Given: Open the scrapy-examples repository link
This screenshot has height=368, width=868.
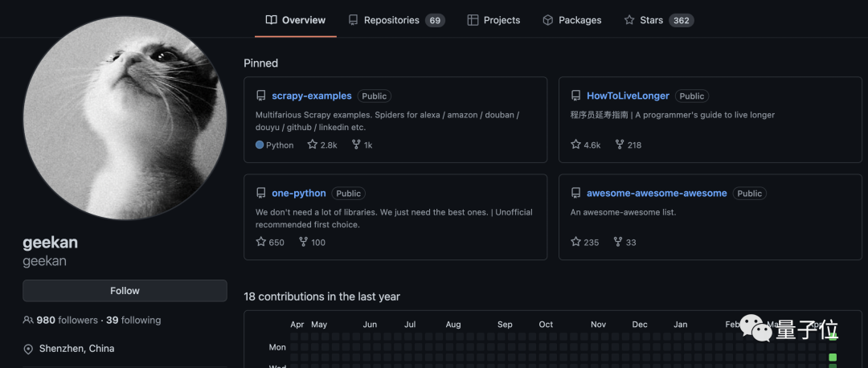Looking at the screenshot, I should click(x=312, y=96).
